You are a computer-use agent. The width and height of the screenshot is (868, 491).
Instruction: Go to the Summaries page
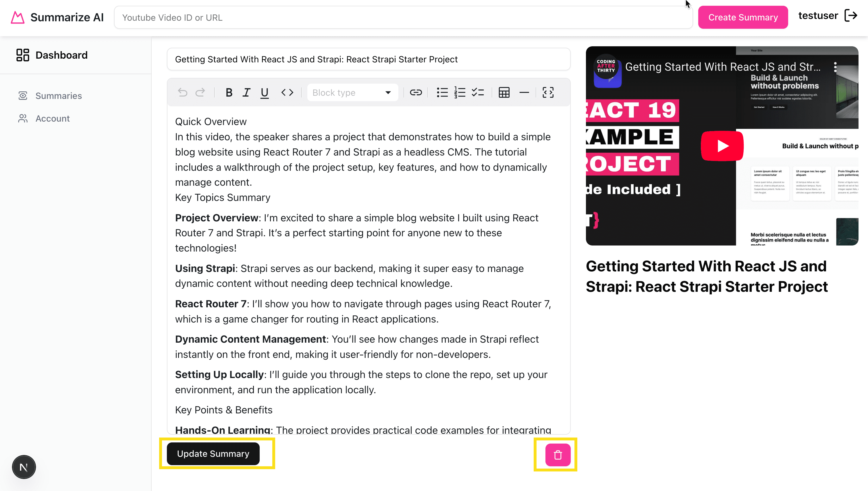tap(59, 96)
